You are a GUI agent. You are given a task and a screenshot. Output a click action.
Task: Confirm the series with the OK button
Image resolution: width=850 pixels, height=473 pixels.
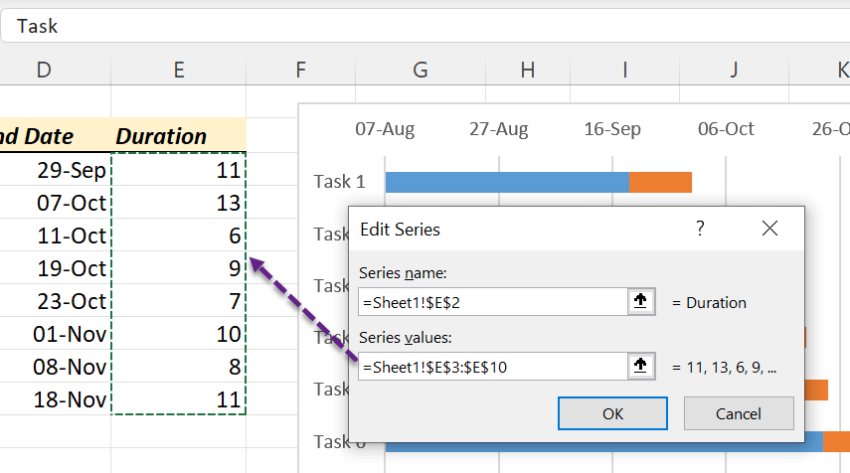(612, 413)
